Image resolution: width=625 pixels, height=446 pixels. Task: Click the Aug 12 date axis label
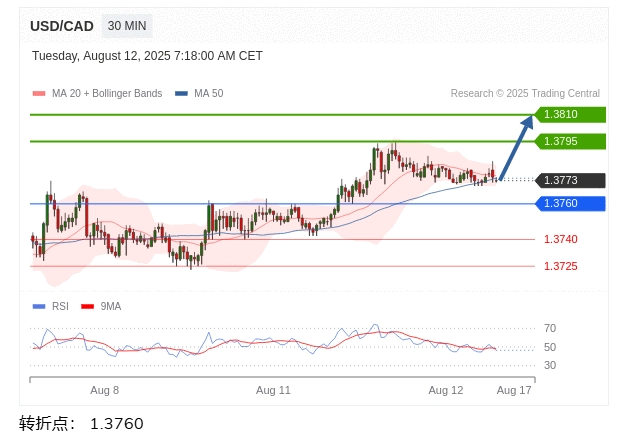446,390
